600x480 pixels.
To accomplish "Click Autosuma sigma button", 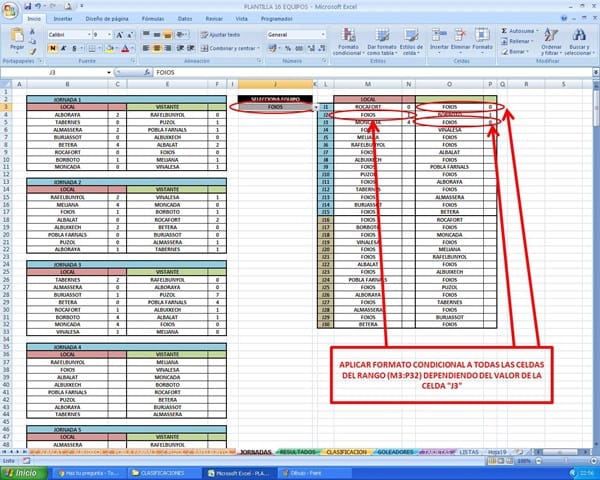I will [519, 31].
